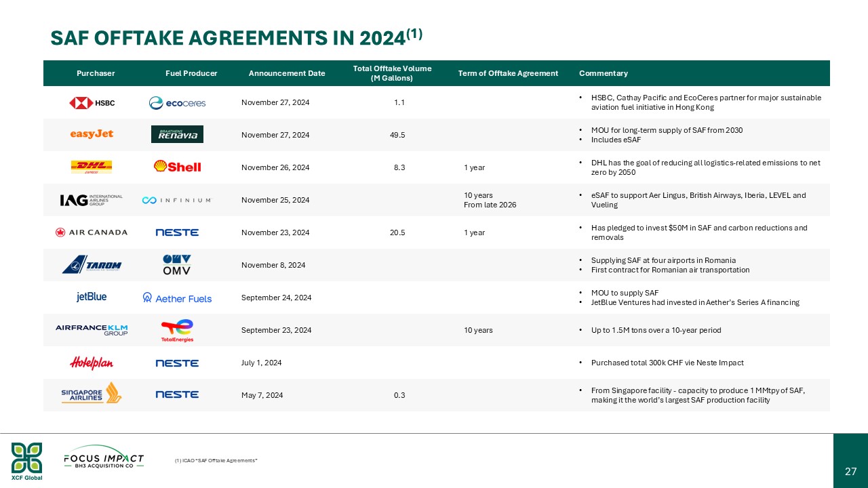Select the eSAF Aer Lingus, British Airways commentary

tap(698, 200)
